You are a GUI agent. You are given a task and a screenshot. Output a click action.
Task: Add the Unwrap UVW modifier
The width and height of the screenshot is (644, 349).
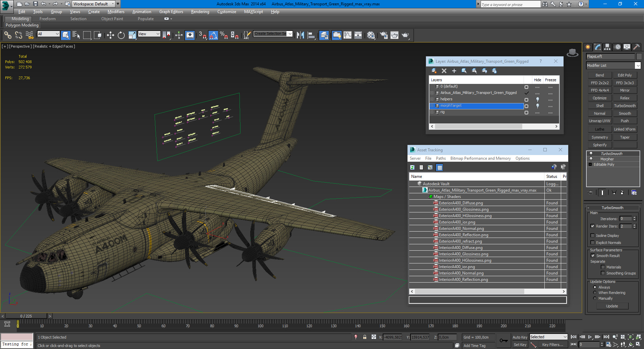click(600, 121)
